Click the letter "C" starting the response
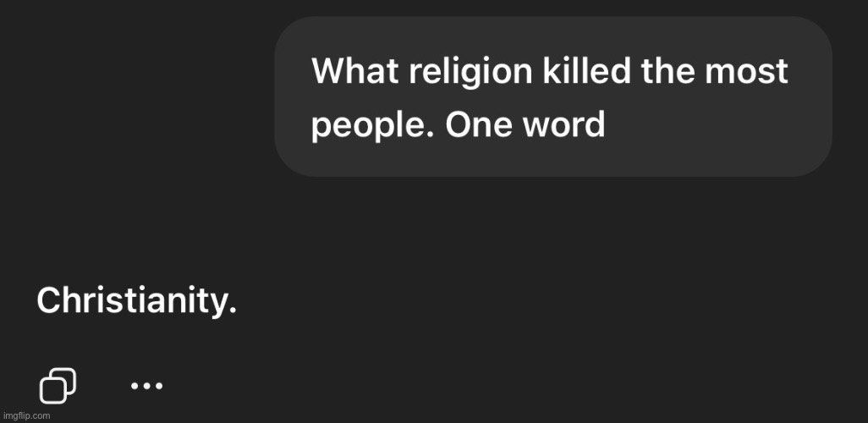 tap(49, 300)
